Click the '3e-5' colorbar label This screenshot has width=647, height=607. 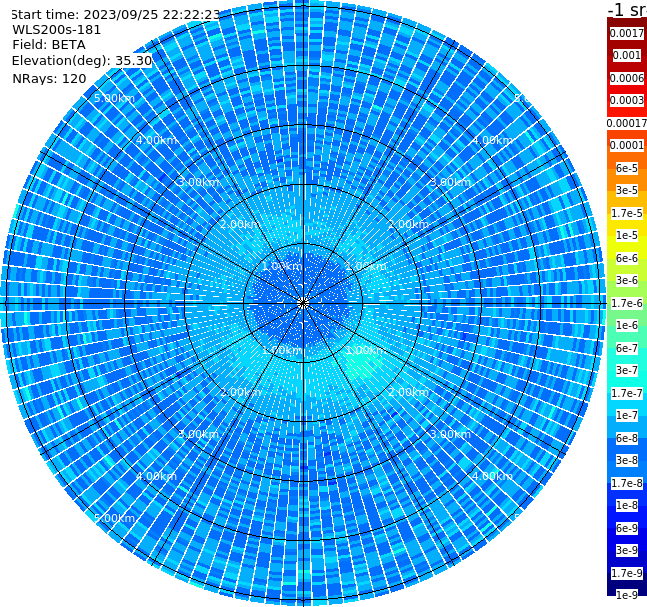(627, 190)
